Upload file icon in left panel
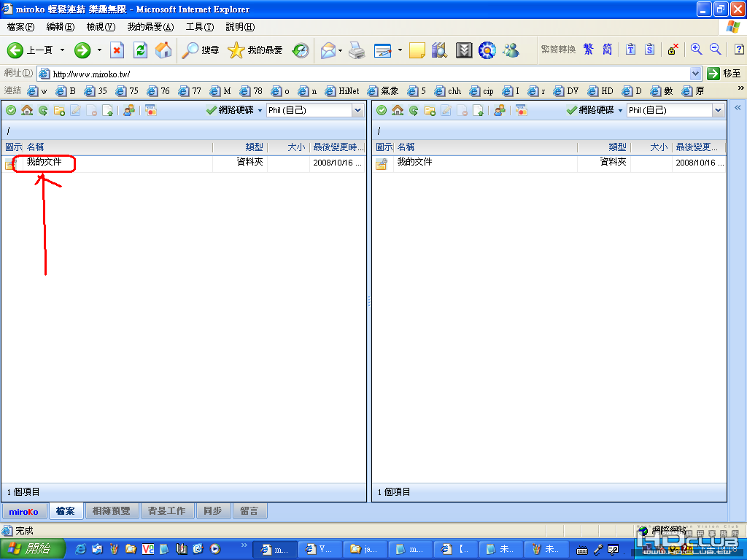Viewport: 747px width, 560px height. pos(108,111)
